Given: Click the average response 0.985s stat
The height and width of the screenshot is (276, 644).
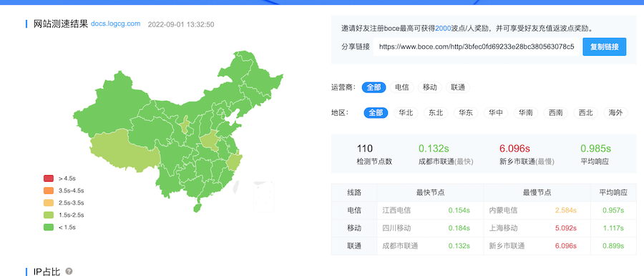Looking at the screenshot, I should pyautogui.click(x=595, y=148).
